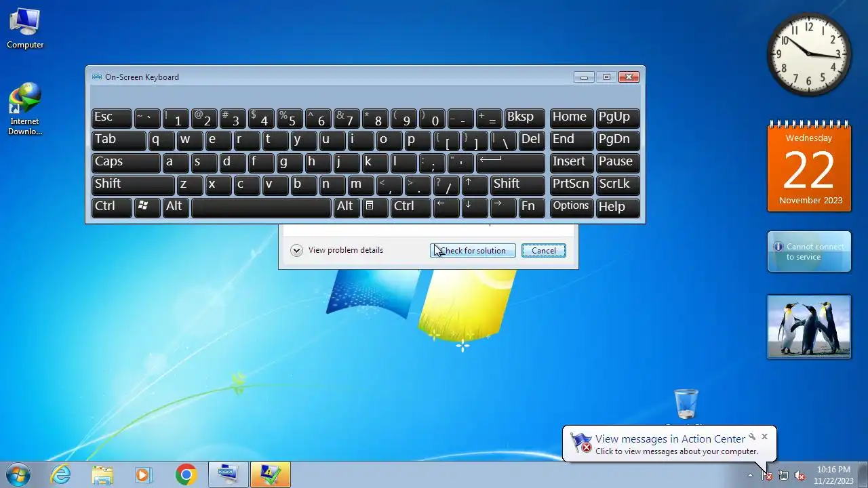Click the Bksp key

pyautogui.click(x=525, y=117)
